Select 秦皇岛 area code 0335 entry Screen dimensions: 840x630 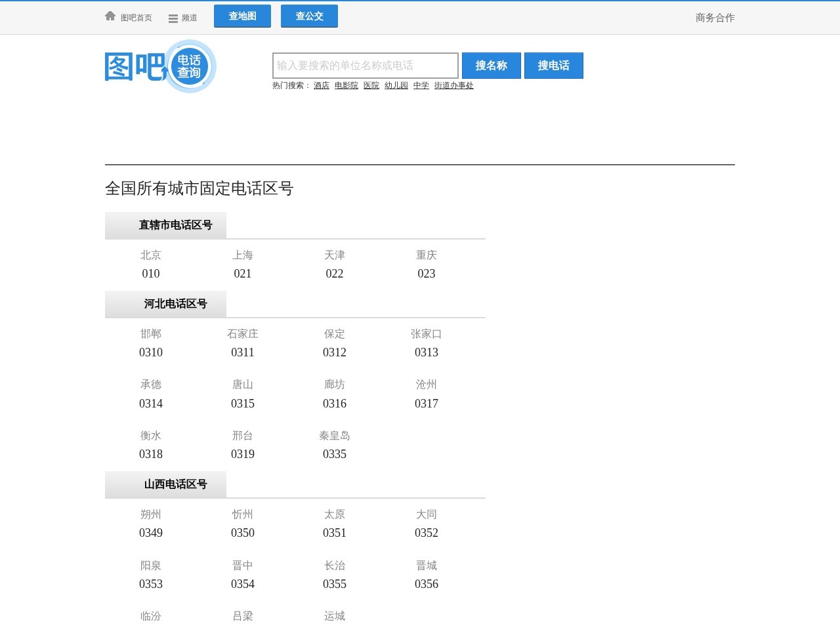click(335, 445)
